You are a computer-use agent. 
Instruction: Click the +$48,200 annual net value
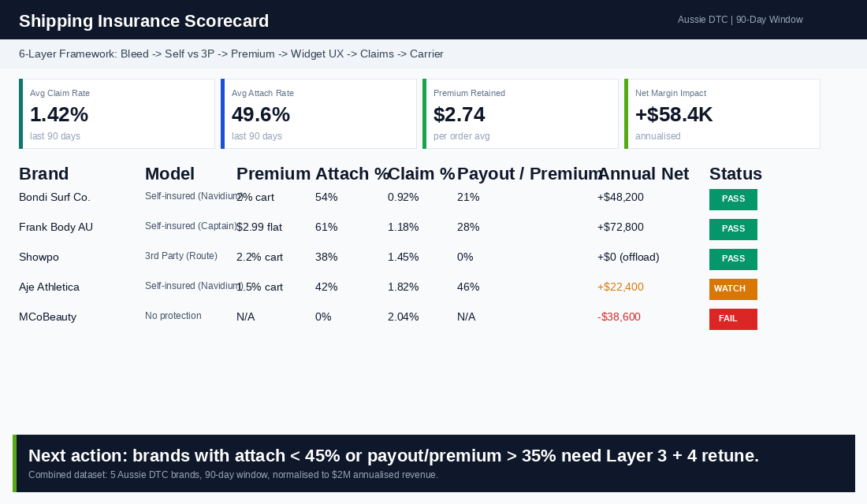click(620, 198)
